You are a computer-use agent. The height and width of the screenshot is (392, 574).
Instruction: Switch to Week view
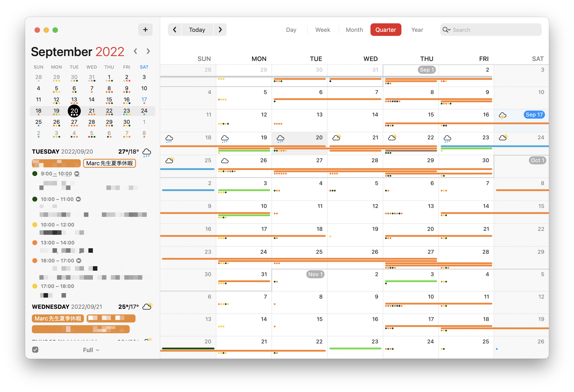point(322,30)
